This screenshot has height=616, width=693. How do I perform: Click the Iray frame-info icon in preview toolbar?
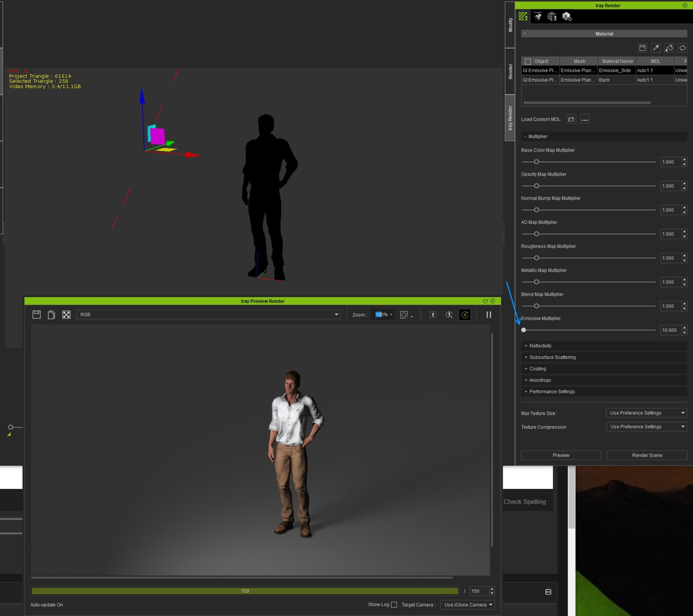pos(433,315)
